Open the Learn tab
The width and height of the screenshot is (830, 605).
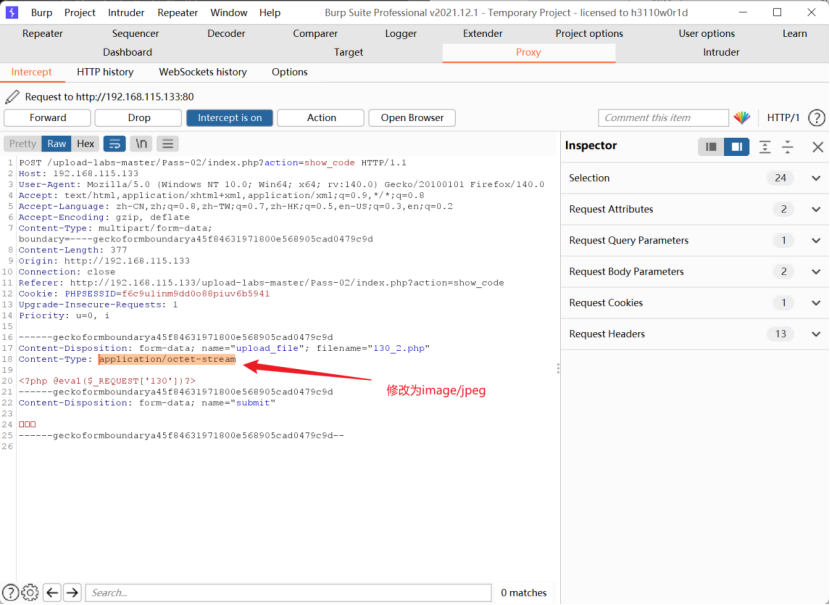[x=795, y=33]
